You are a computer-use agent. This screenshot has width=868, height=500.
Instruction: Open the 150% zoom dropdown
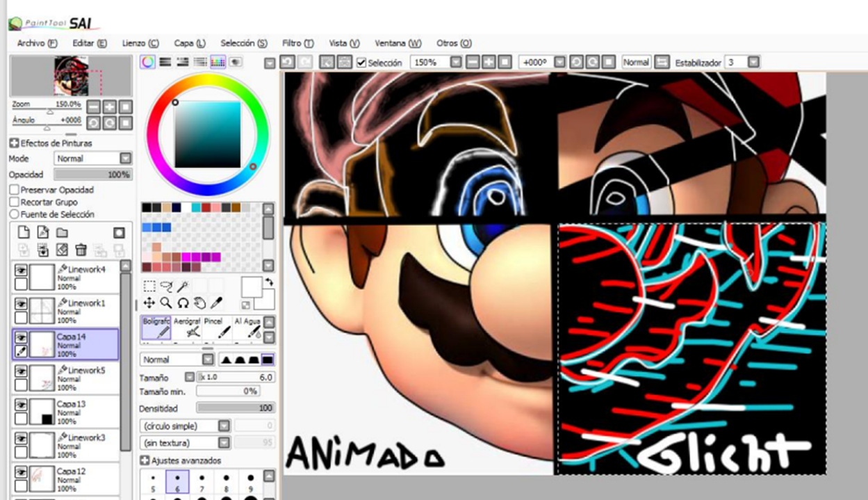coord(456,62)
